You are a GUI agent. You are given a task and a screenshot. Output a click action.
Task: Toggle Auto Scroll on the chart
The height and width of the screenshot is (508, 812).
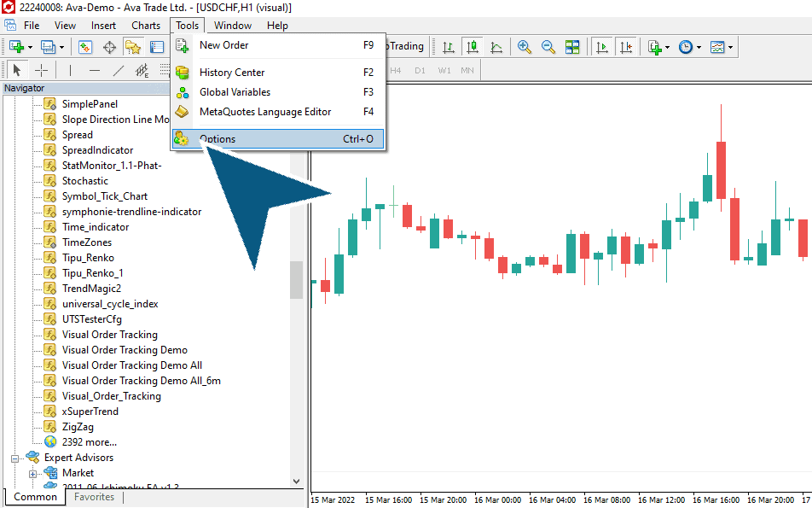[602, 47]
